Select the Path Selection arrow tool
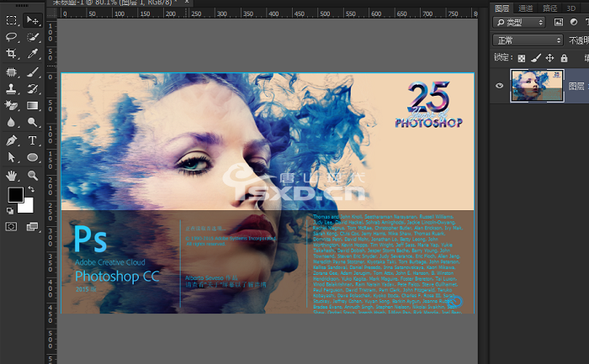 click(11, 157)
